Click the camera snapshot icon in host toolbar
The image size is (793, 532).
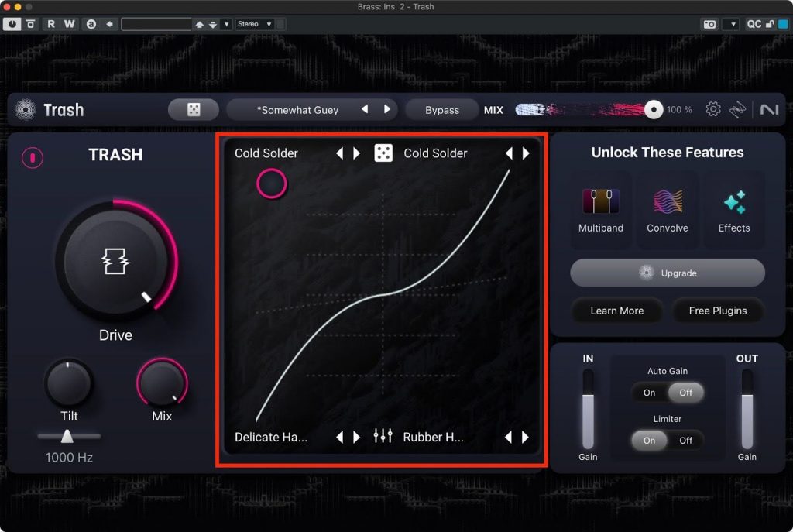click(710, 24)
